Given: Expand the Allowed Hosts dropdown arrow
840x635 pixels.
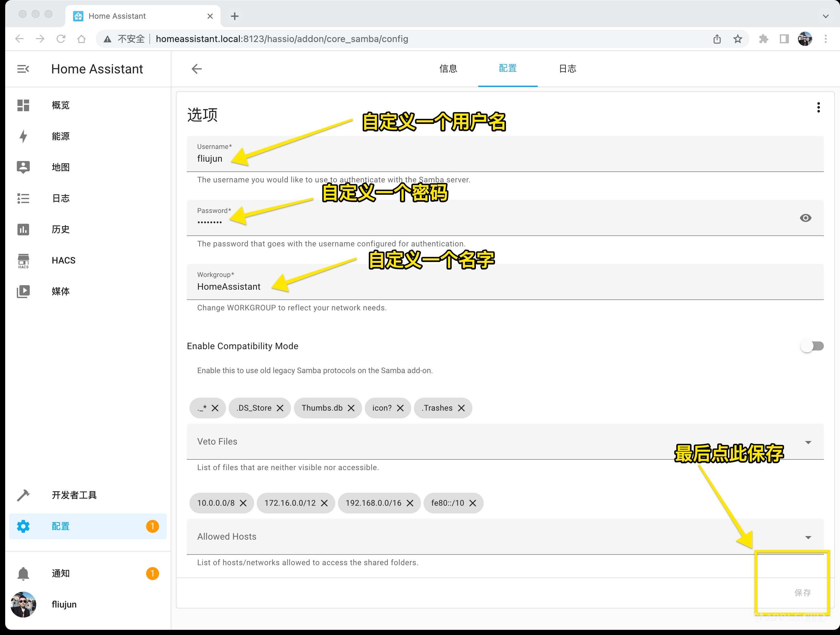Looking at the screenshot, I should pos(808,537).
